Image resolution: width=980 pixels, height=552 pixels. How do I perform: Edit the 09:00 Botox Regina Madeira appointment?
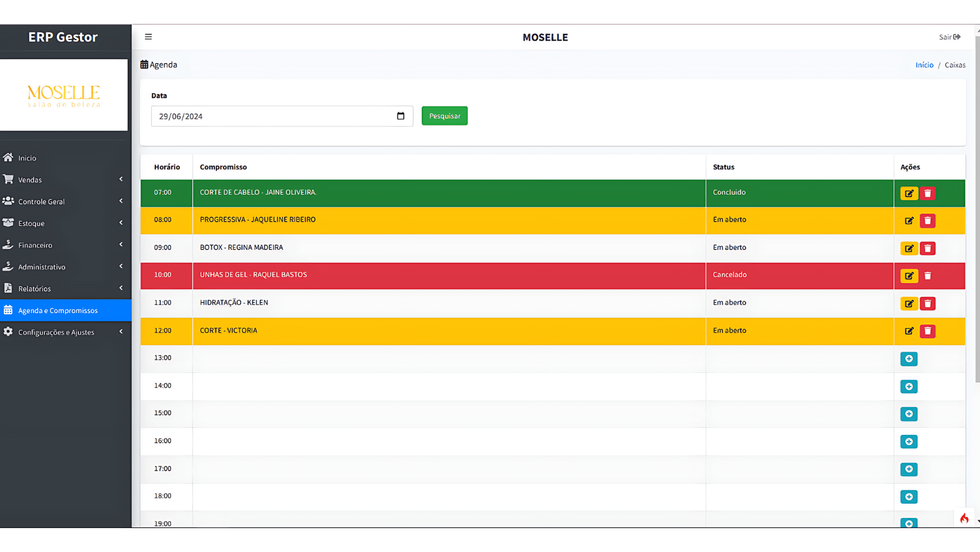coord(908,248)
